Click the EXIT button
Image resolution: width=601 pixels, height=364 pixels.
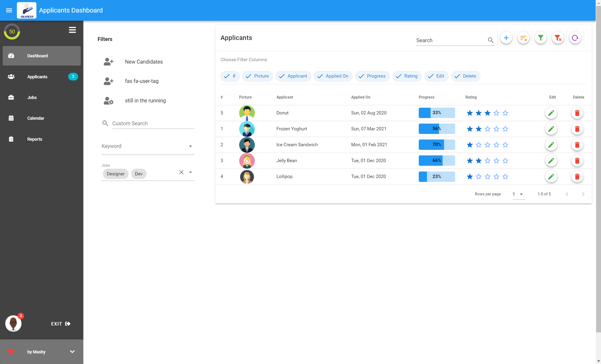61,324
